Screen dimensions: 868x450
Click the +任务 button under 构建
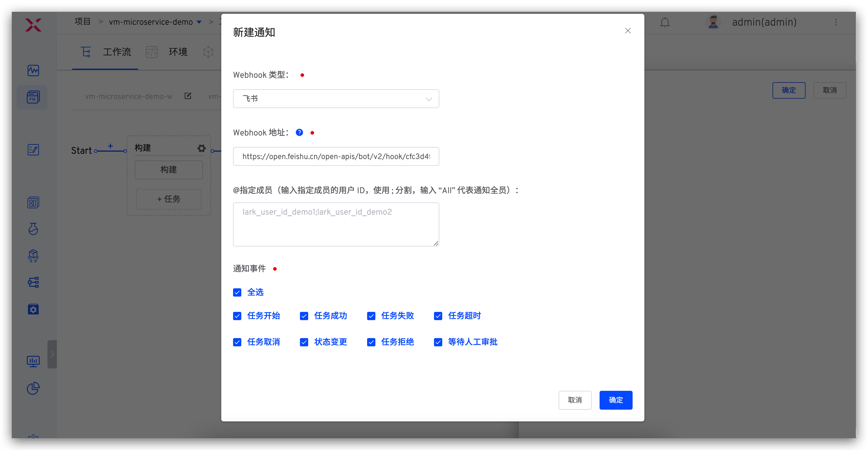point(168,199)
